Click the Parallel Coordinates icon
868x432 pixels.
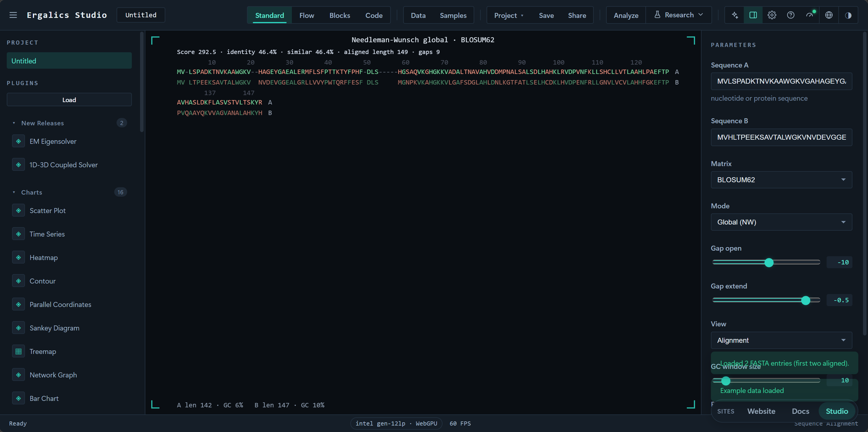click(x=18, y=304)
